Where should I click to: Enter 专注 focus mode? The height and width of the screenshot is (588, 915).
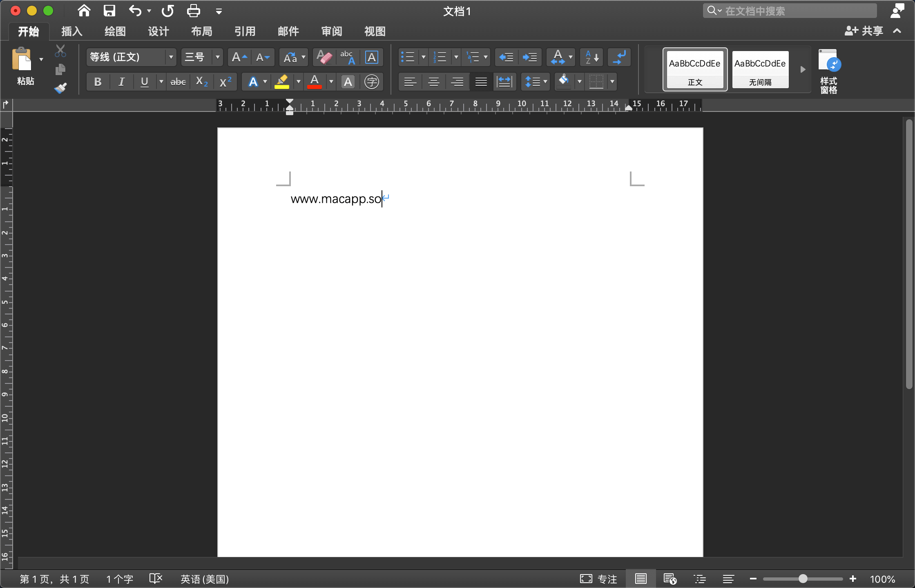pos(598,579)
